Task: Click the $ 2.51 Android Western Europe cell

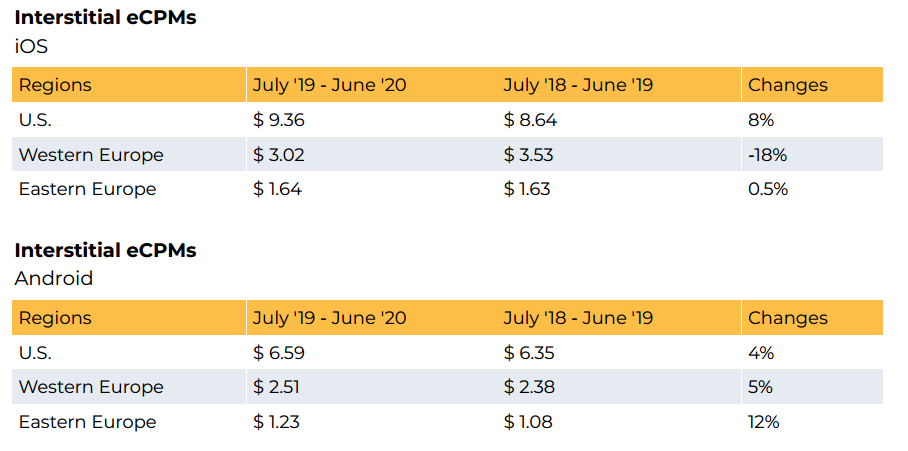Action: pyautogui.click(x=277, y=387)
